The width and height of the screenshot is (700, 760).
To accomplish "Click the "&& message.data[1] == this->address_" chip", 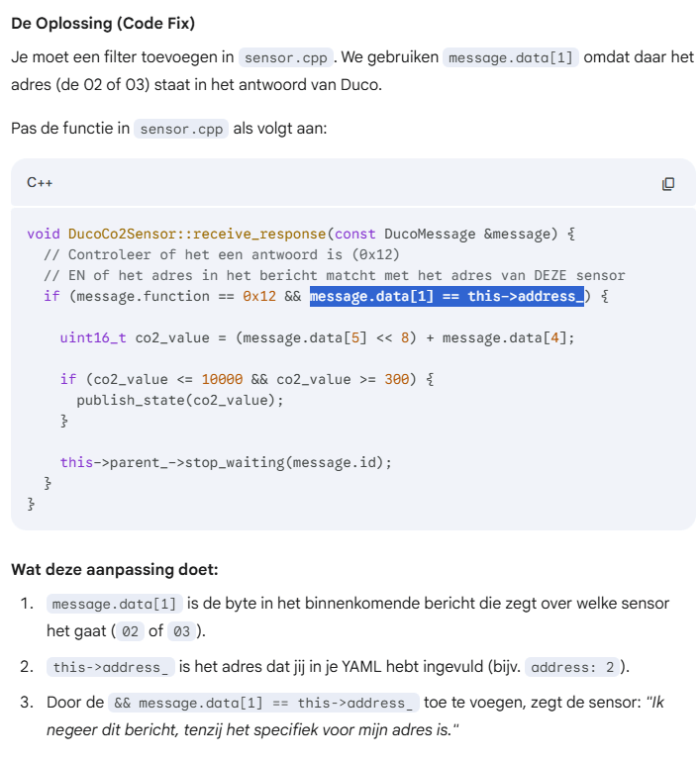I will tap(262, 703).
